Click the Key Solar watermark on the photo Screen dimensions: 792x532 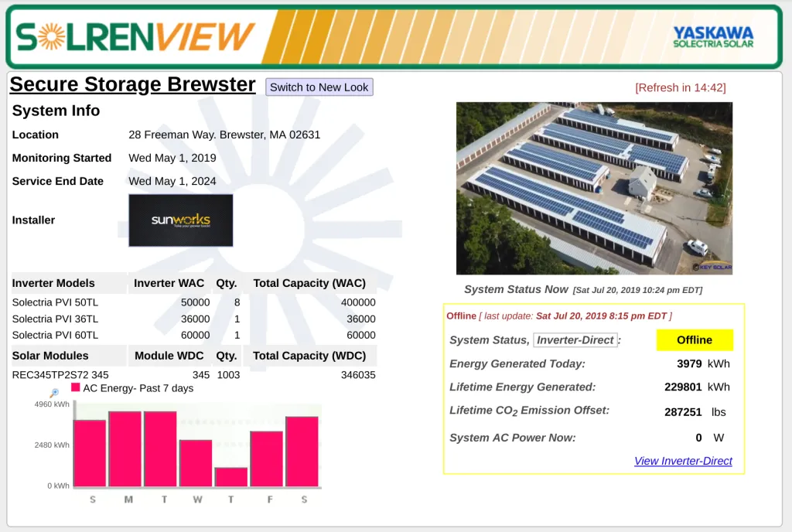click(x=711, y=267)
